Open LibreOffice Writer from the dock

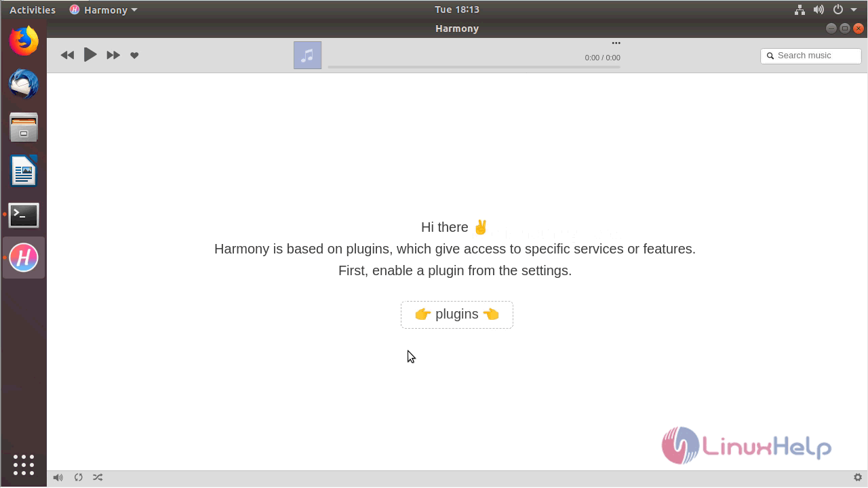point(24,171)
